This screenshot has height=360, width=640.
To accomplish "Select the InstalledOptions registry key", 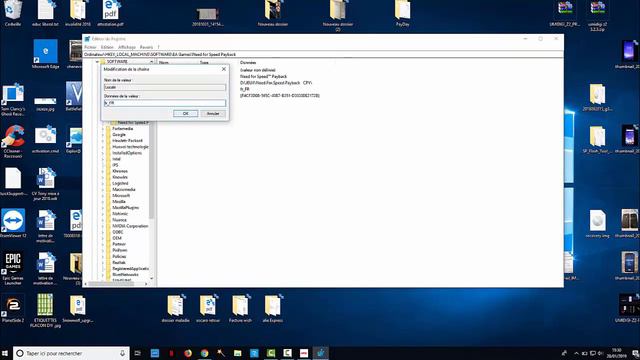I will (127, 153).
